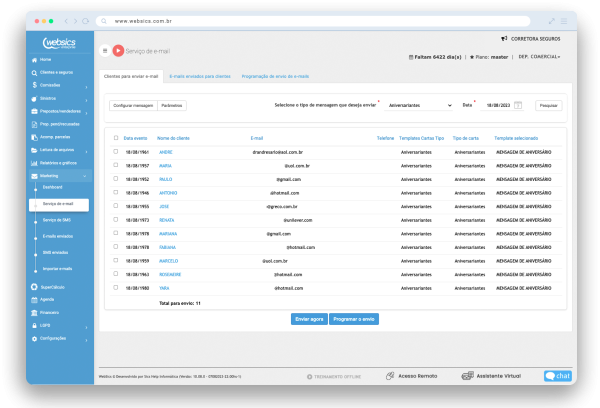
Task: Click the browser reload icon
Action: pos(85,21)
